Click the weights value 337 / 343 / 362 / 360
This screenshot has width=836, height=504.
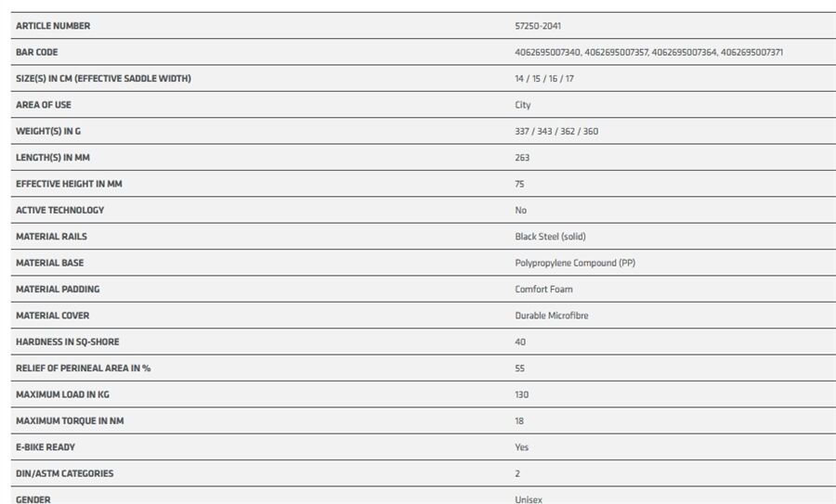[x=556, y=131]
